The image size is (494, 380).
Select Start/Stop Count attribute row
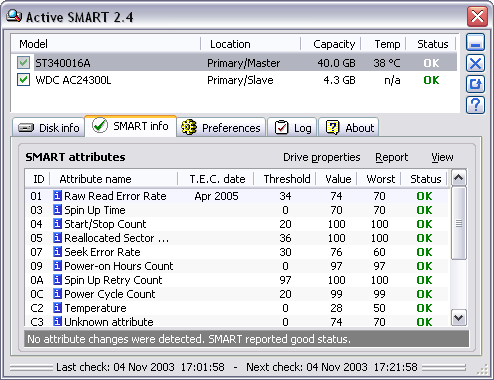click(x=237, y=224)
